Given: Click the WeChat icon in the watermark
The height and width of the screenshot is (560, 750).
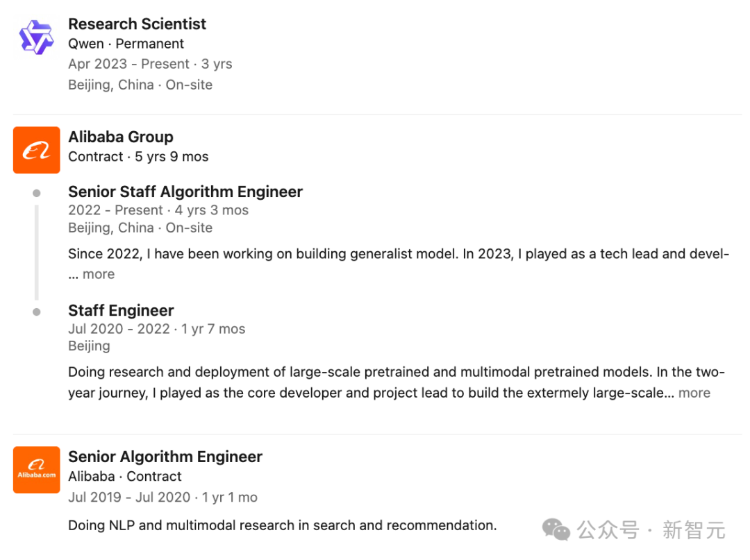Looking at the screenshot, I should click(556, 530).
